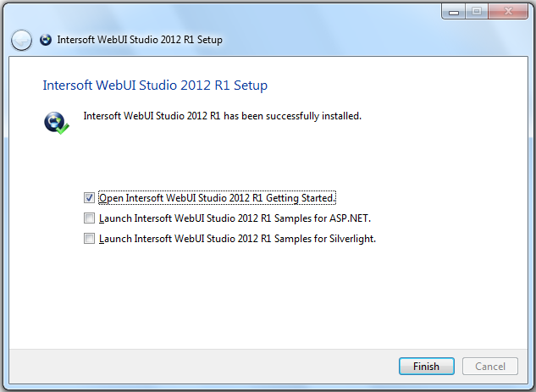Tick the Samples for Silverlight checkbox

[x=89, y=239]
